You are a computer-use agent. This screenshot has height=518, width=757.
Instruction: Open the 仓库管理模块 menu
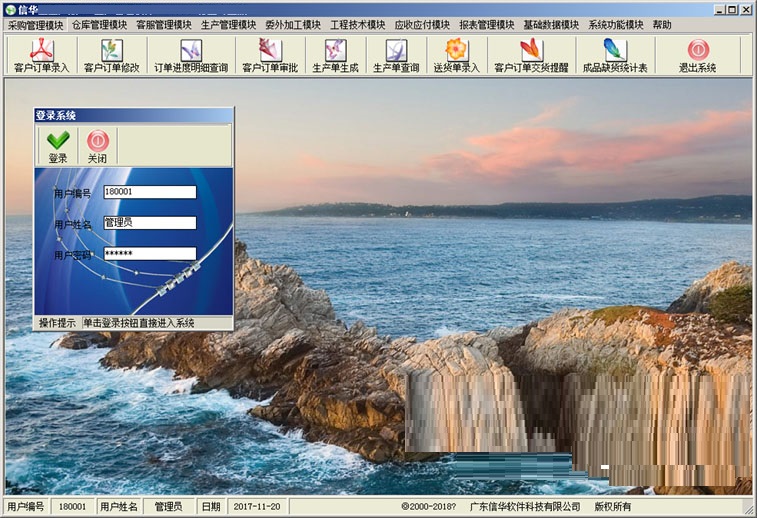pyautogui.click(x=99, y=25)
